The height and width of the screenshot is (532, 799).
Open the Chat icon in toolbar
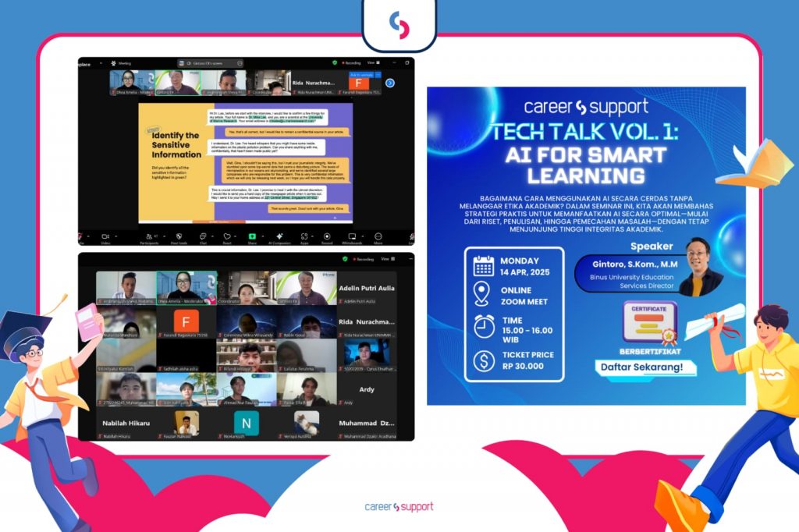coord(203,236)
